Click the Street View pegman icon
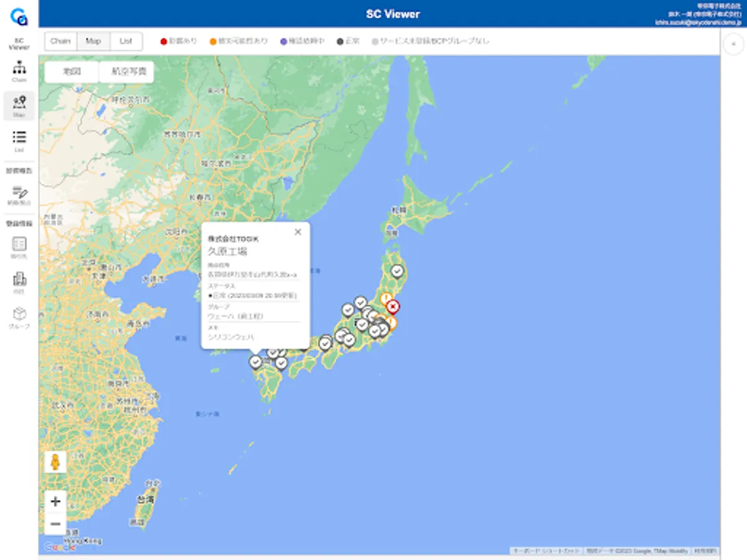747x560 pixels. click(55, 462)
